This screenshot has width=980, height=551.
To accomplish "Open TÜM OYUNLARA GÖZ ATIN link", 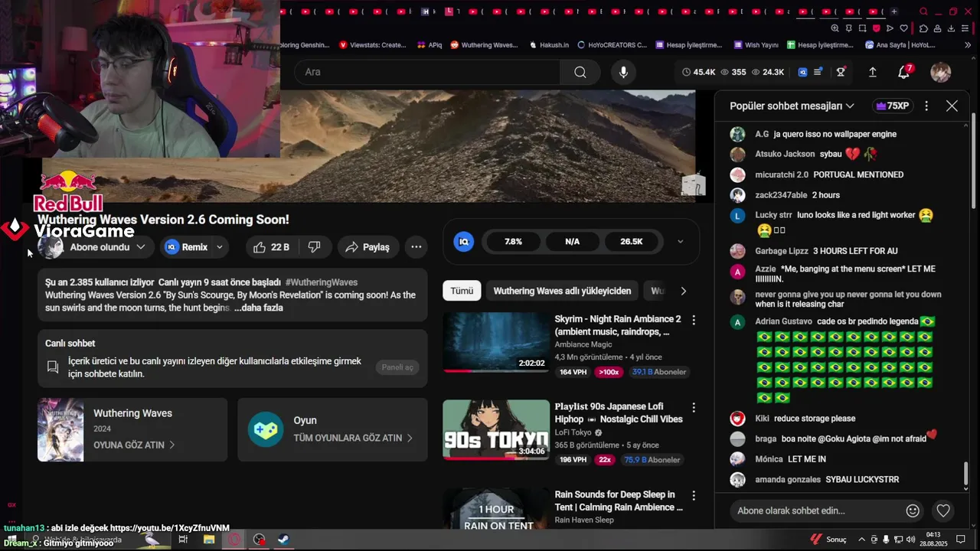I will (353, 438).
